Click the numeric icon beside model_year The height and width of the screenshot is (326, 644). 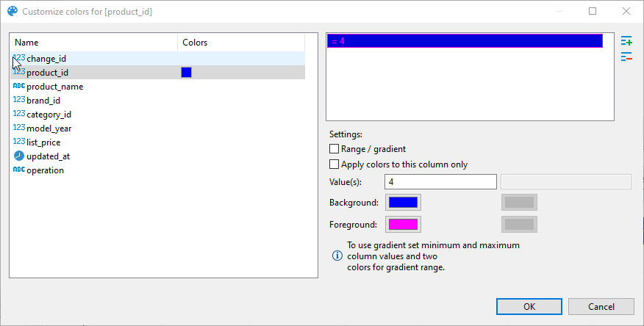[x=19, y=128]
